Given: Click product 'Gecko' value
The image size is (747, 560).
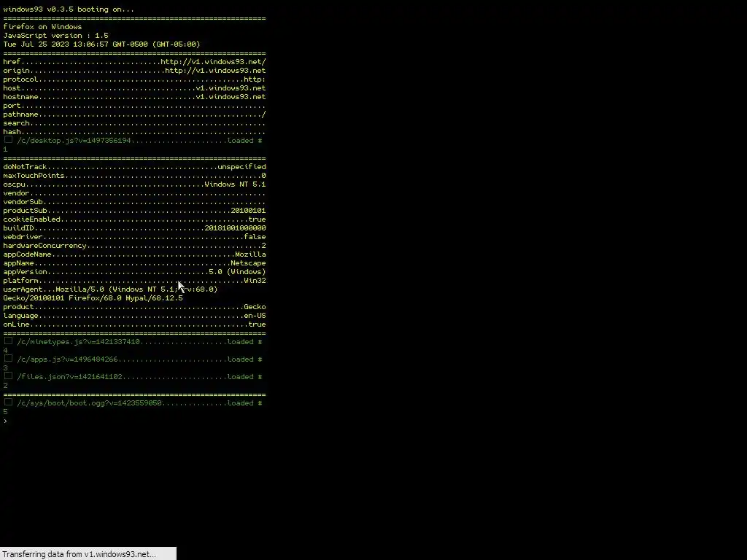Looking at the screenshot, I should [255, 307].
